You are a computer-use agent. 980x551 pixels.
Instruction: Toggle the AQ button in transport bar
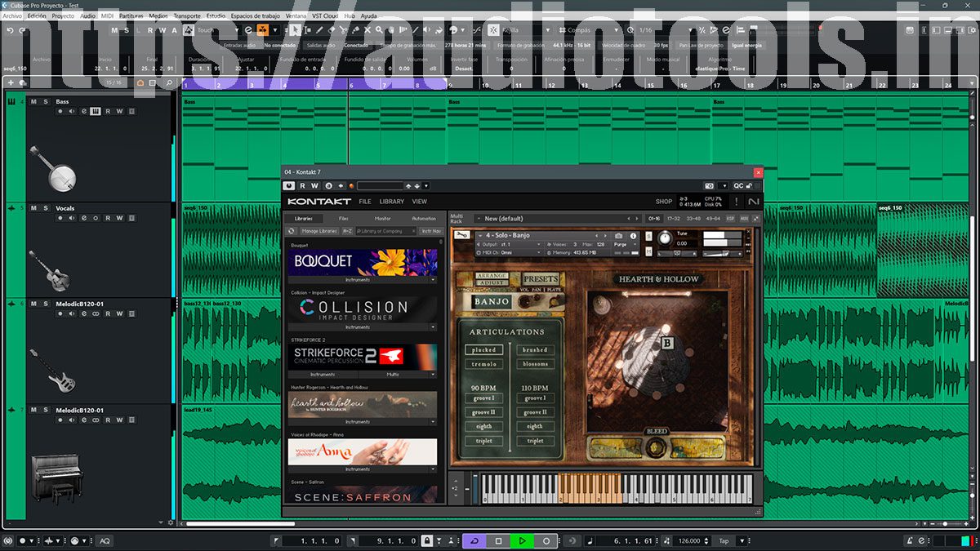105,540
